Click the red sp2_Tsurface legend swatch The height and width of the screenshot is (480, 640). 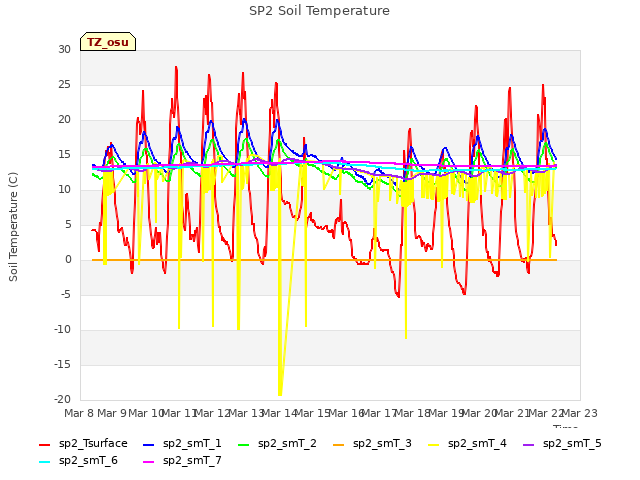(44, 444)
